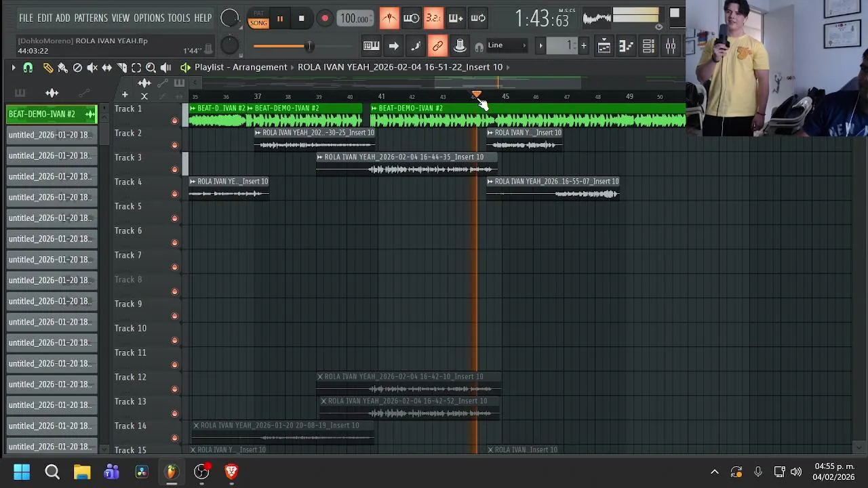The image size is (868, 488).
Task: Click the overdub keyboard-plus record icon
Action: 456,18
